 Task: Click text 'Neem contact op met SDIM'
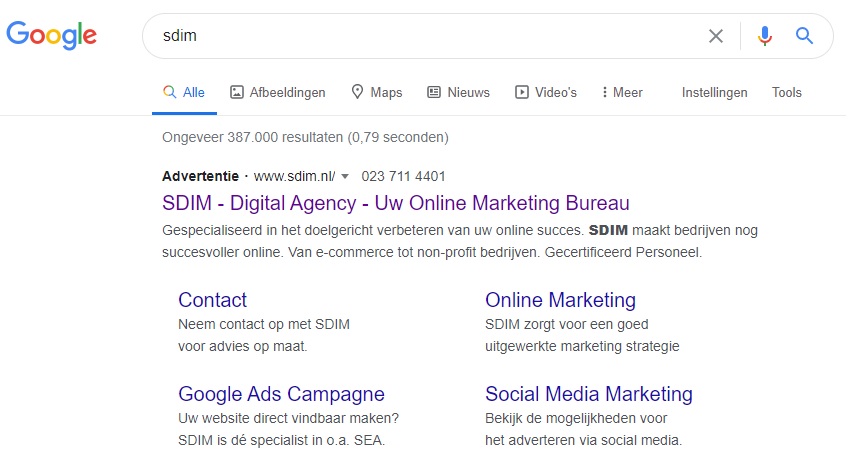click(x=264, y=325)
